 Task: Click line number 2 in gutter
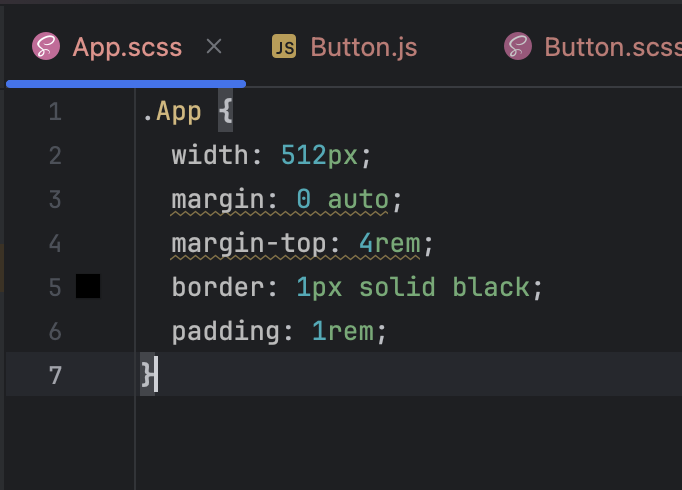point(55,156)
